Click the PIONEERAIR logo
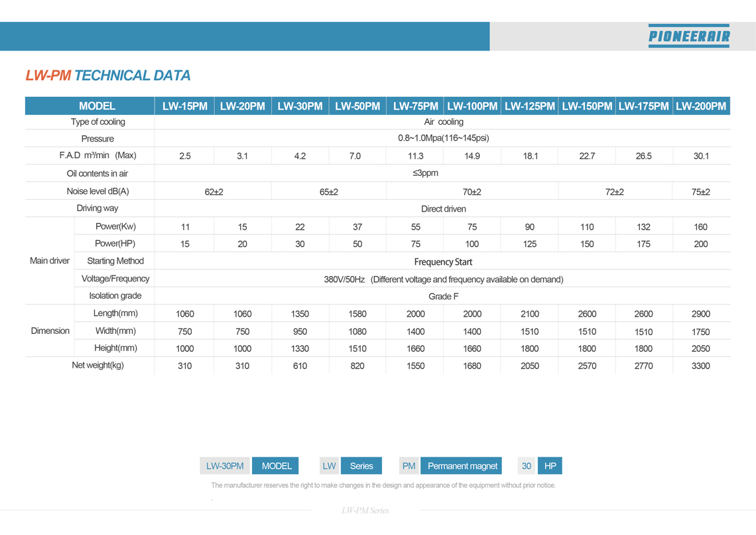The width and height of the screenshot is (756, 535). click(x=688, y=36)
